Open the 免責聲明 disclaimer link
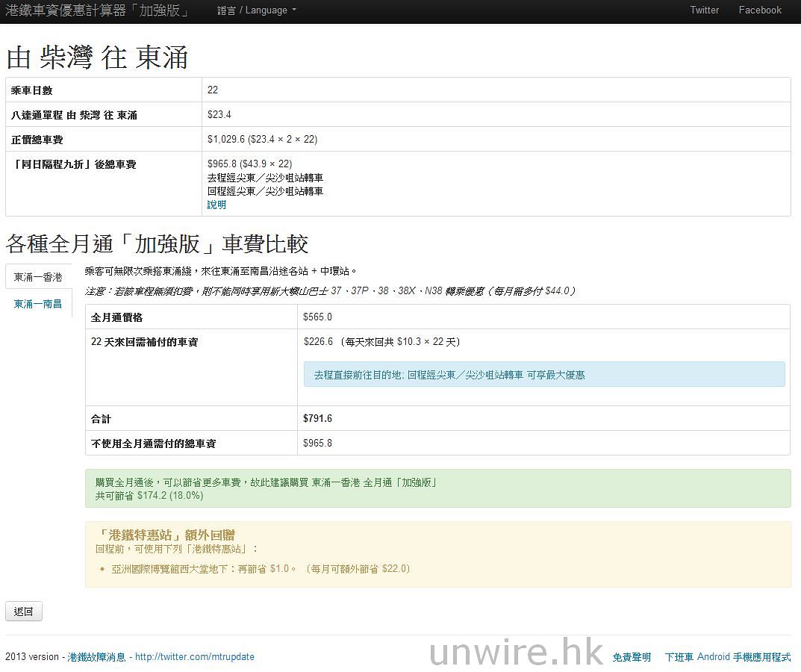The image size is (801, 672). click(x=632, y=657)
